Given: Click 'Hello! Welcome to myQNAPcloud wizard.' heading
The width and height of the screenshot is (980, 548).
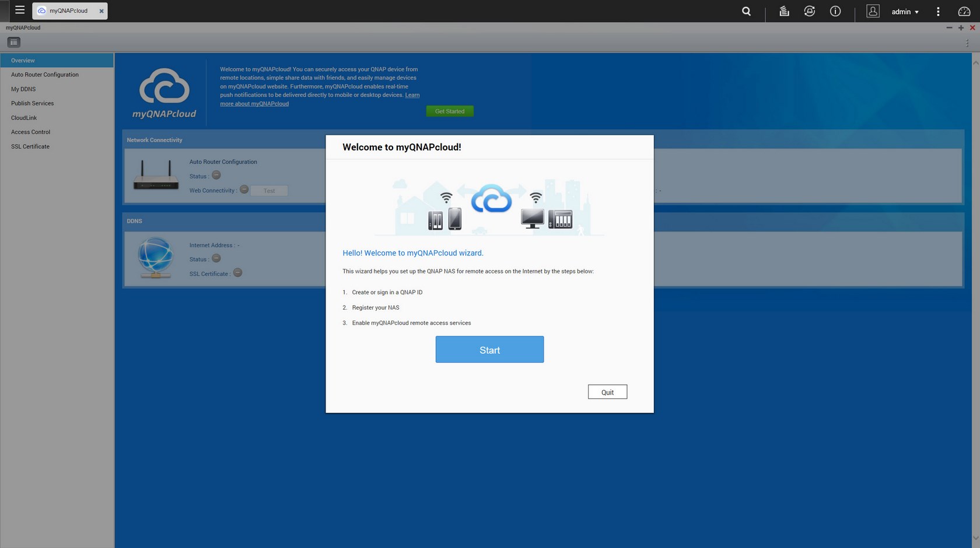Looking at the screenshot, I should pyautogui.click(x=413, y=253).
